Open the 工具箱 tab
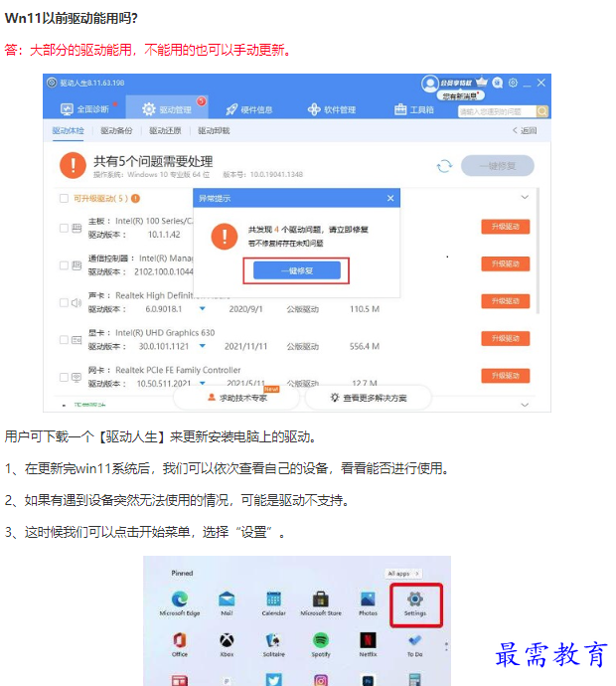This screenshot has width=616, height=686. point(414,109)
